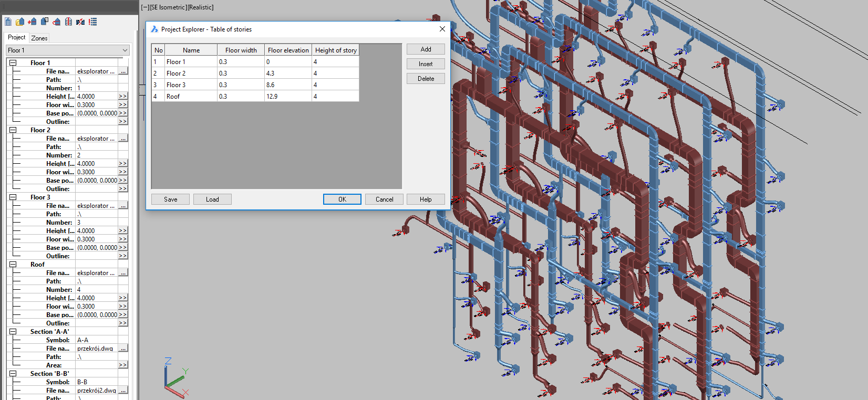Screen dimensions: 868x400
Task: Confirm the dialog with the OK button
Action: pos(342,199)
